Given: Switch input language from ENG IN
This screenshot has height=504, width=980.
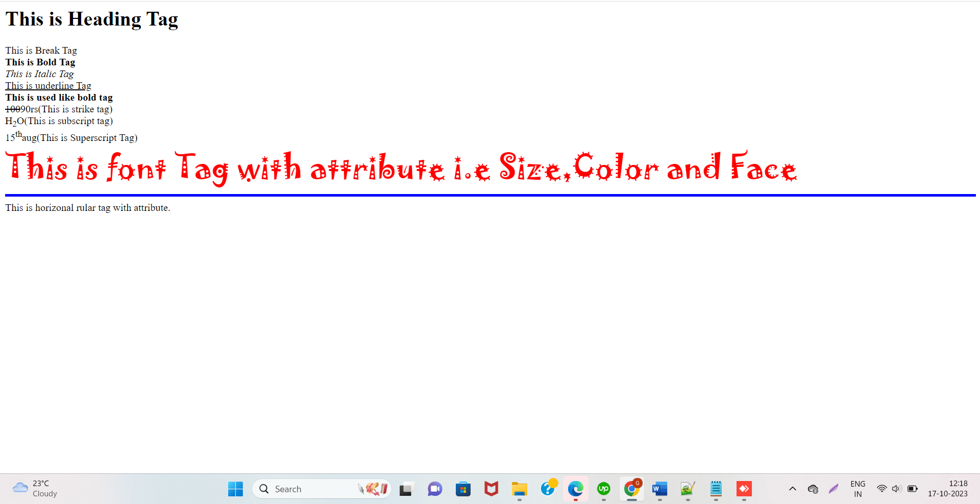Looking at the screenshot, I should coord(857,489).
